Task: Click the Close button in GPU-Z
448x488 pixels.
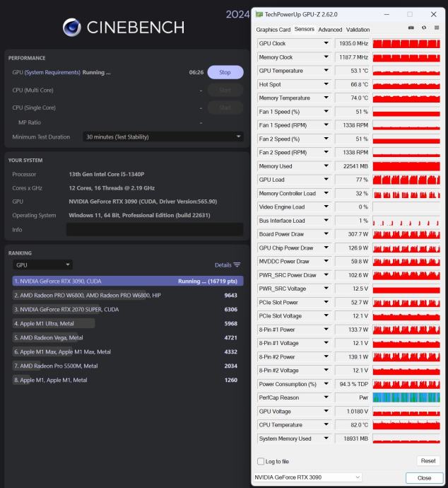Action: [424, 477]
